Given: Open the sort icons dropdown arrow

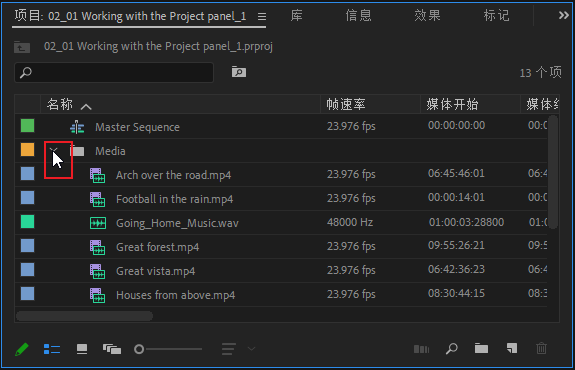Looking at the screenshot, I should pyautogui.click(x=251, y=349).
